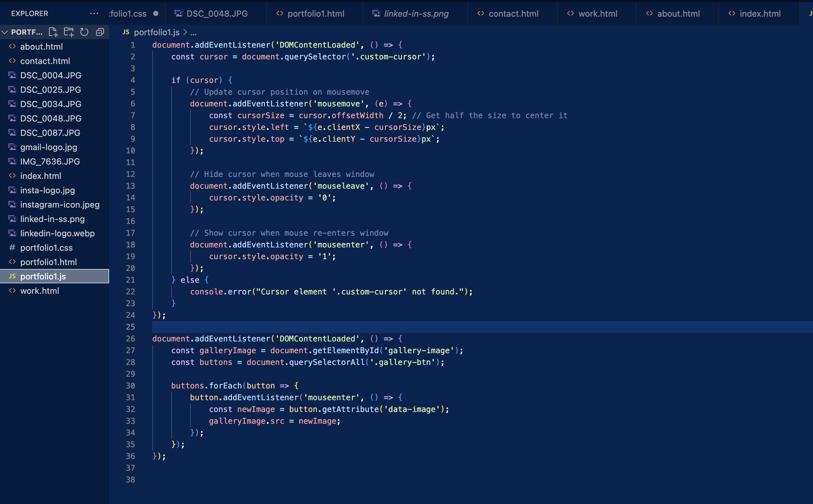Click the New File icon in Explorer
Viewport: 813px width, 504px height.
tap(53, 32)
